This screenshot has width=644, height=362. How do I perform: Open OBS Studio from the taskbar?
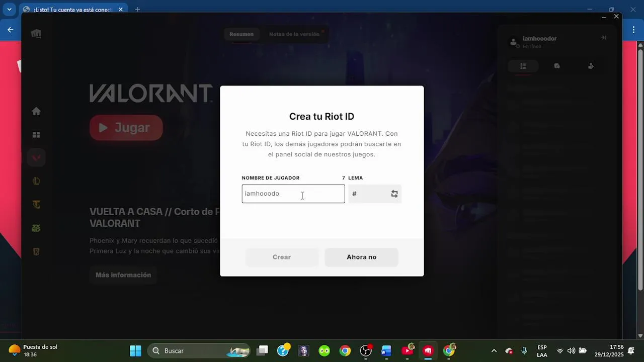click(x=366, y=350)
